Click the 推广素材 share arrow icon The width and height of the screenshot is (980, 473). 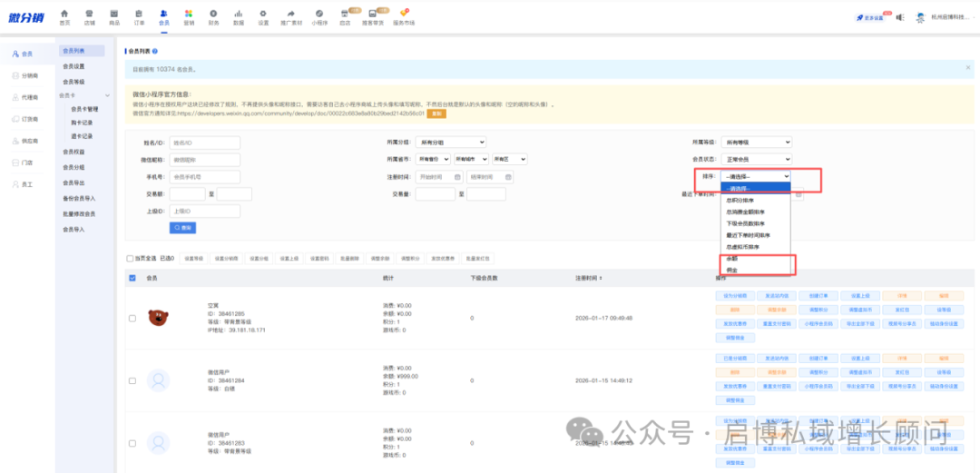(x=290, y=14)
